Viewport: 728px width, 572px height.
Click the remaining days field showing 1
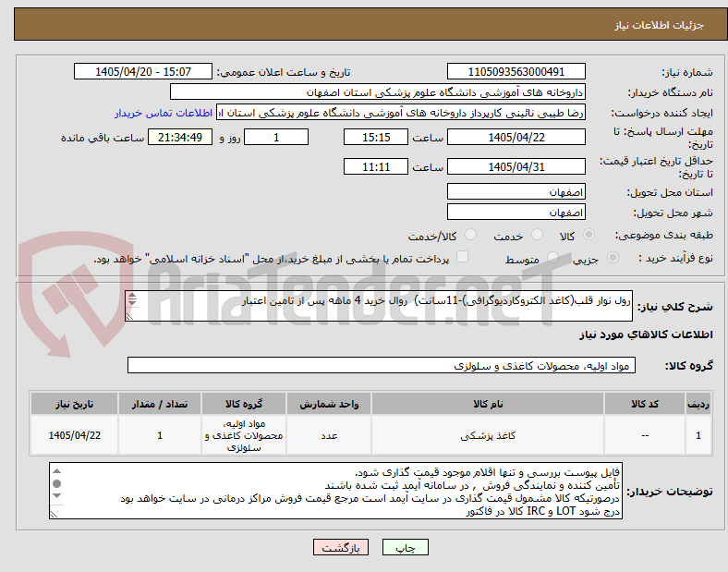point(276,137)
